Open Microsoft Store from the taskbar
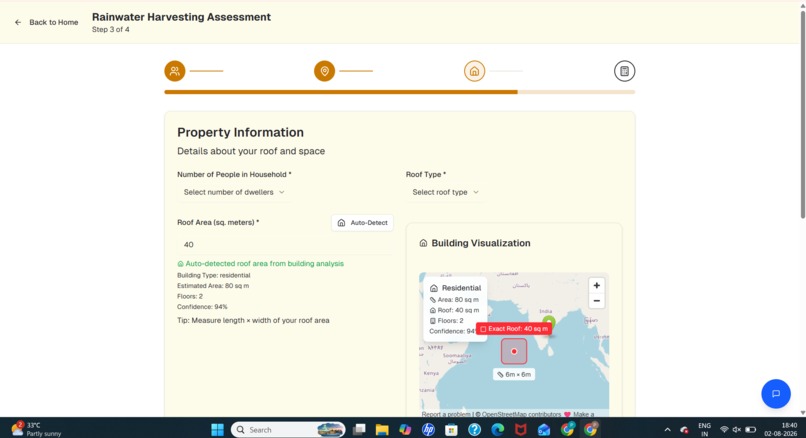 (451, 430)
